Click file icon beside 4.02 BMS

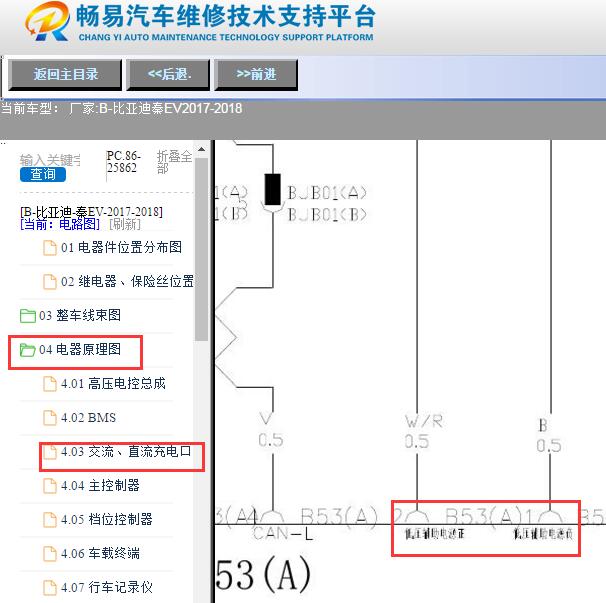click(x=49, y=418)
